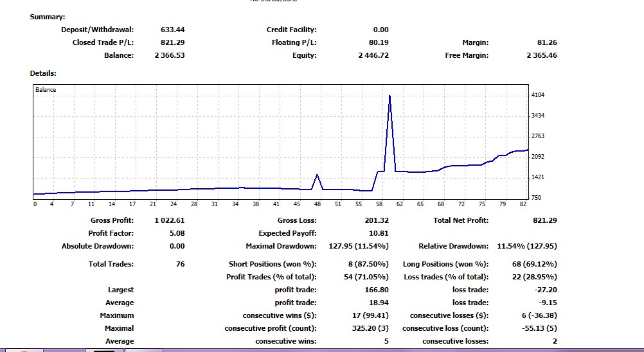
Task: Select the Gross Loss value 201.32
Action: point(377,220)
